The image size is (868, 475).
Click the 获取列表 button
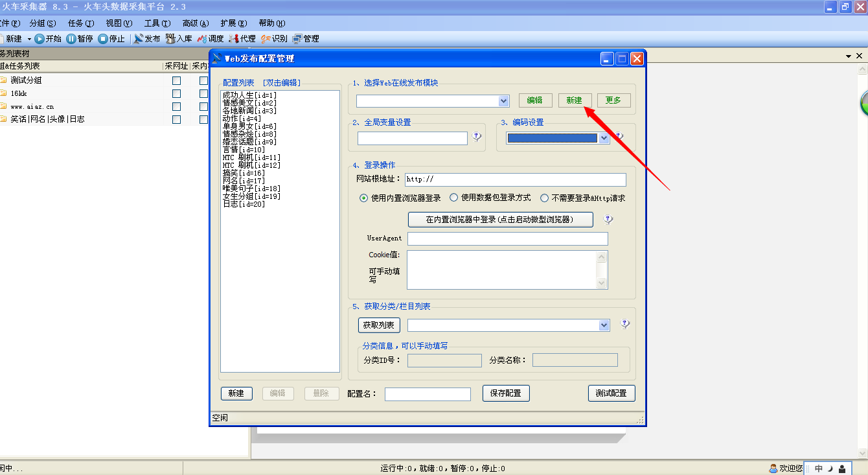coord(380,325)
